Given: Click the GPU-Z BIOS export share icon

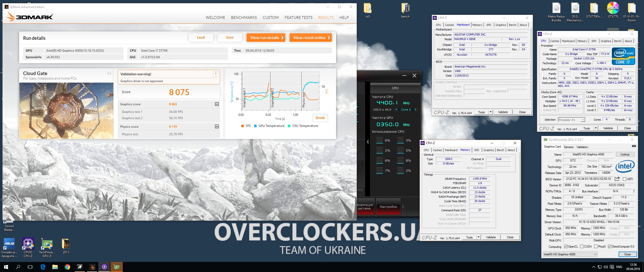Looking at the screenshot, I should [617, 179].
